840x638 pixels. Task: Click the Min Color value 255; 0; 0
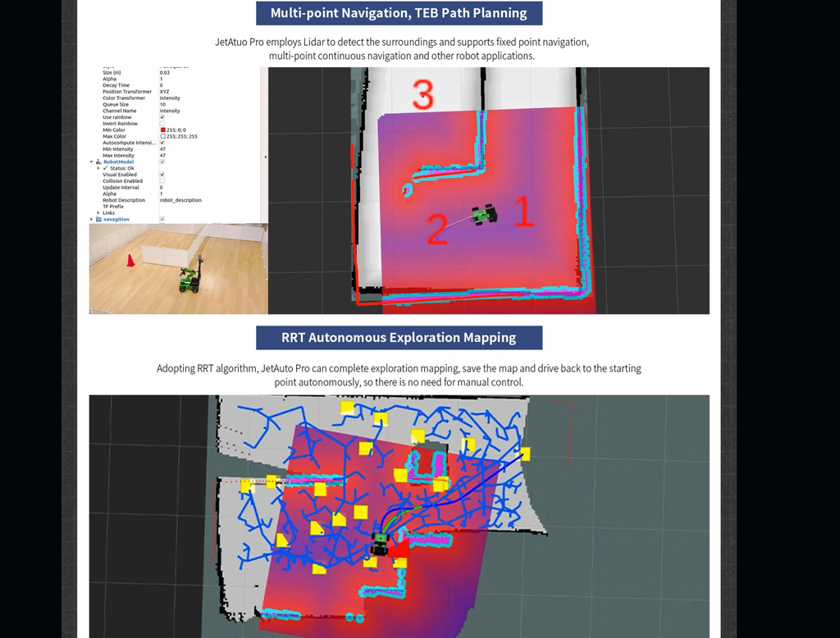(176, 130)
